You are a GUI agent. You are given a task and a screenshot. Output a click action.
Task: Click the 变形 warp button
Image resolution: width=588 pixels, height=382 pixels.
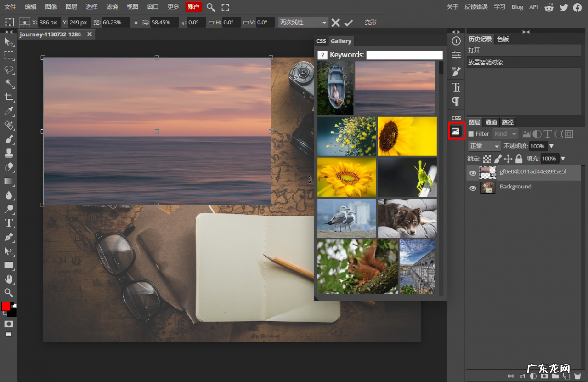[x=370, y=23]
